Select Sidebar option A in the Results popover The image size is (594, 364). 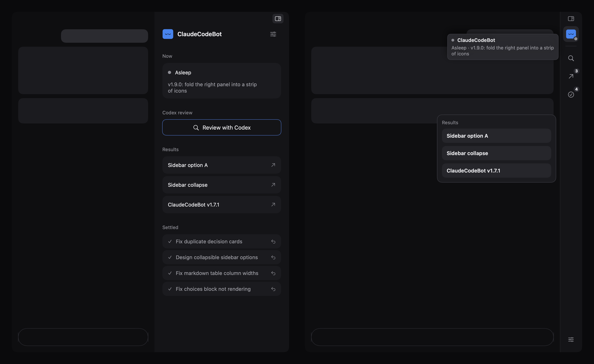coord(496,136)
